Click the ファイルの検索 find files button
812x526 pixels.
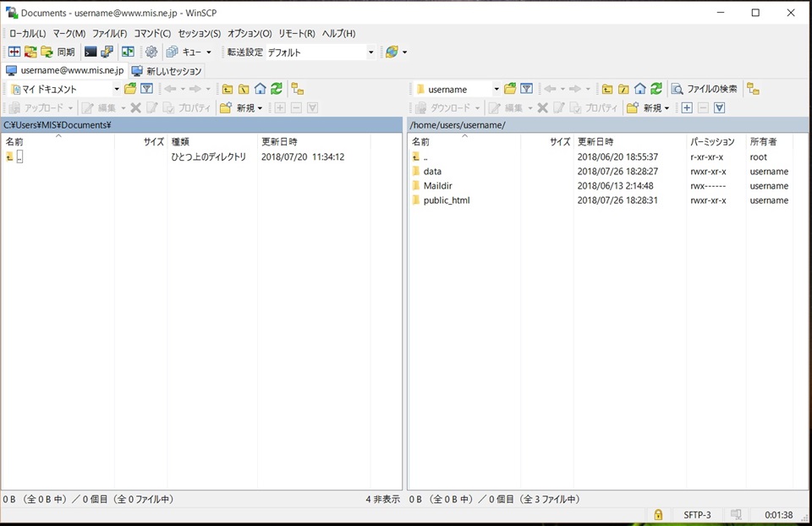(705, 89)
